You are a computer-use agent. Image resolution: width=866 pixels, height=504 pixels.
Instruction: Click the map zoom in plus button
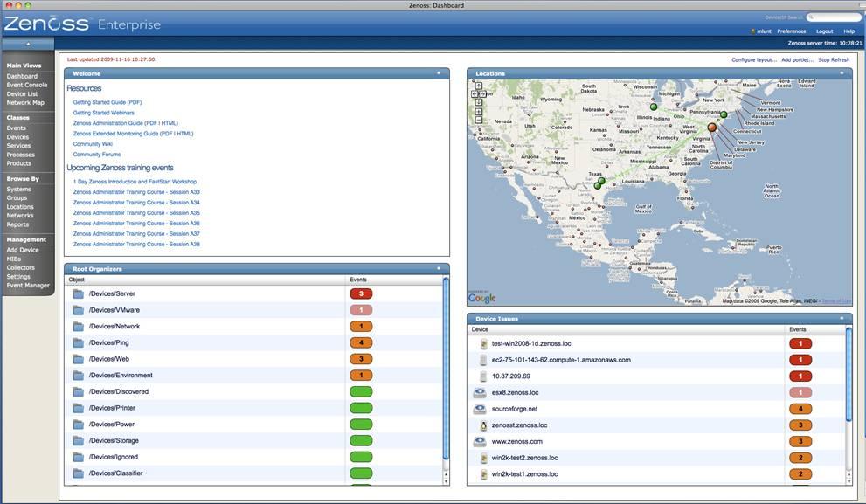478,112
